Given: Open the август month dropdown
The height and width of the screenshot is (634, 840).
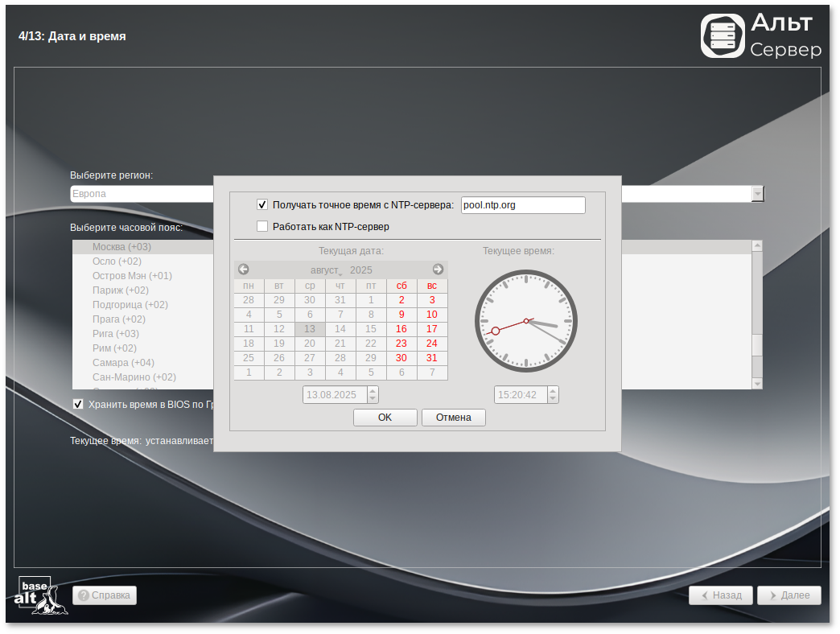Looking at the screenshot, I should click(326, 270).
